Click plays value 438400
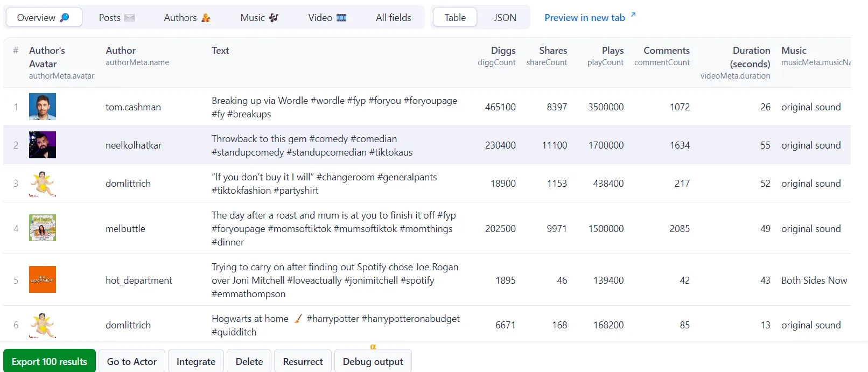Image resolution: width=868 pixels, height=372 pixels. point(608,183)
